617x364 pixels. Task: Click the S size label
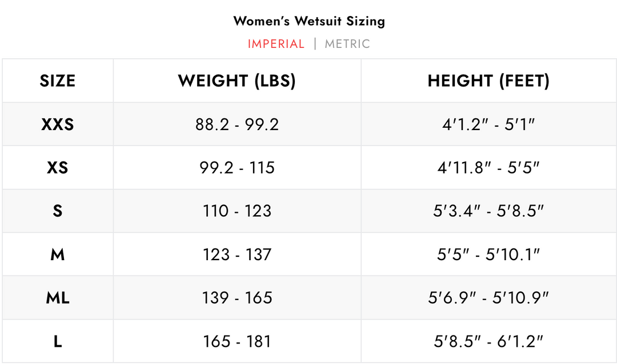tap(57, 211)
